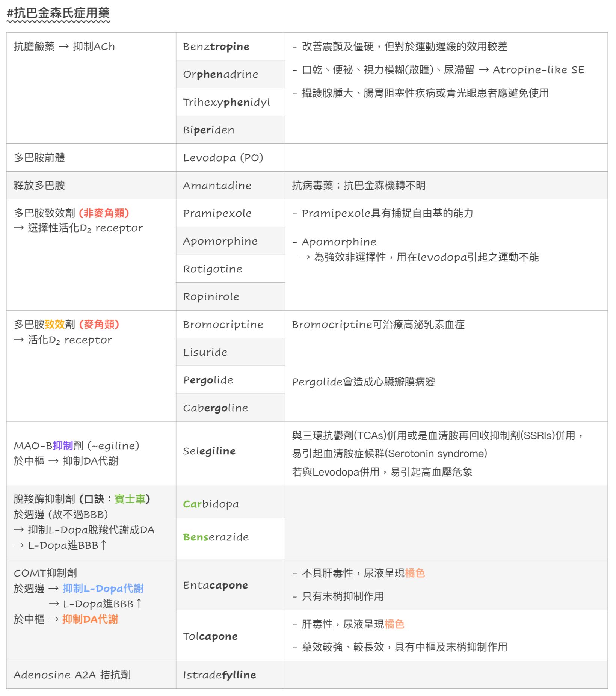
Task: Click the Lisuride table cell
Action: pyautogui.click(x=205, y=352)
